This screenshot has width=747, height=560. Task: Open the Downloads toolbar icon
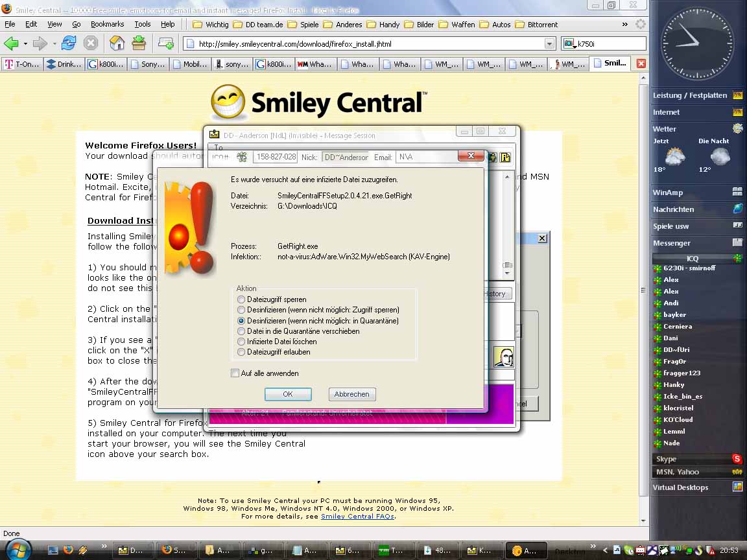click(x=139, y=43)
